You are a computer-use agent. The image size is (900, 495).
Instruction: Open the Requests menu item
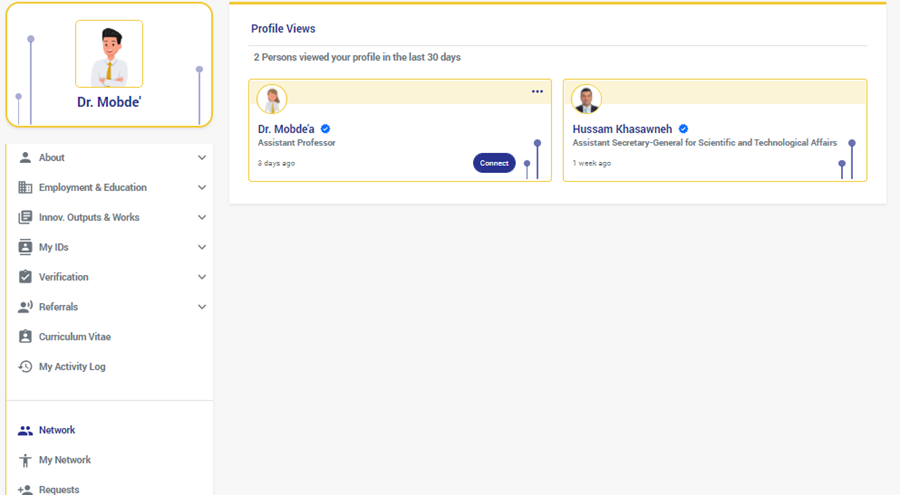[x=59, y=489]
